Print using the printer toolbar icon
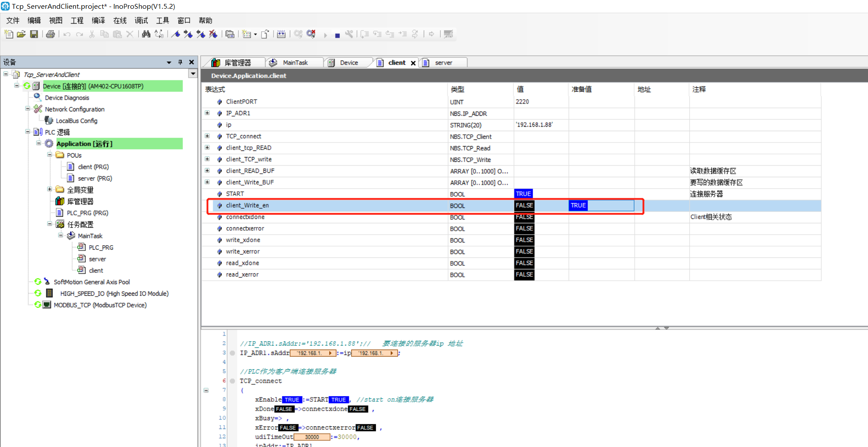 tap(50, 34)
